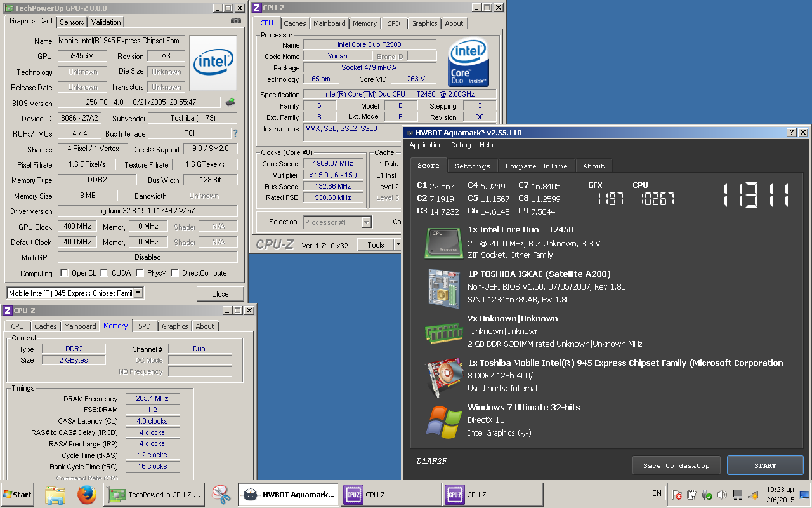Click the GPU-Z Name field with Mobile Intel 945
Image resolution: width=812 pixels, height=508 pixels.
click(122, 41)
